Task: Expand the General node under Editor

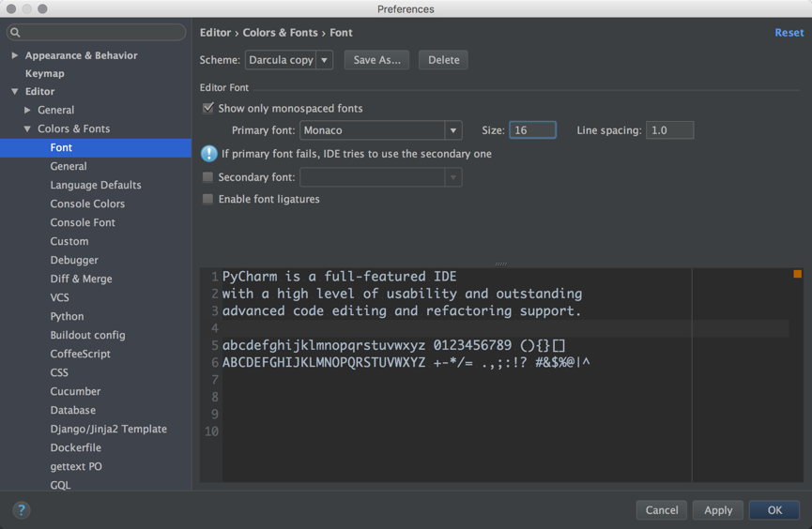Action: (27, 111)
